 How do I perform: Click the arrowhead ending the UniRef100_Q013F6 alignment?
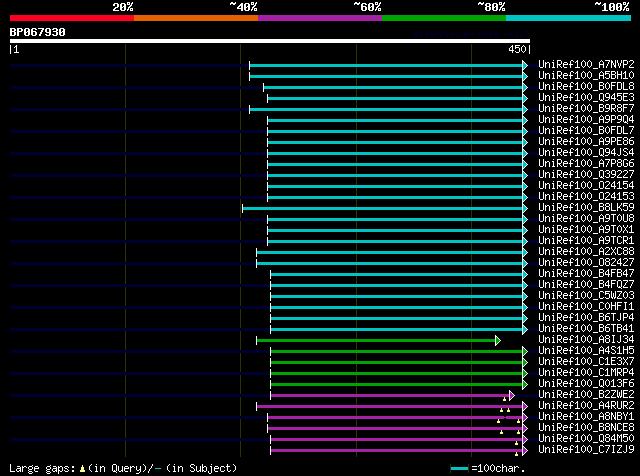click(x=525, y=385)
